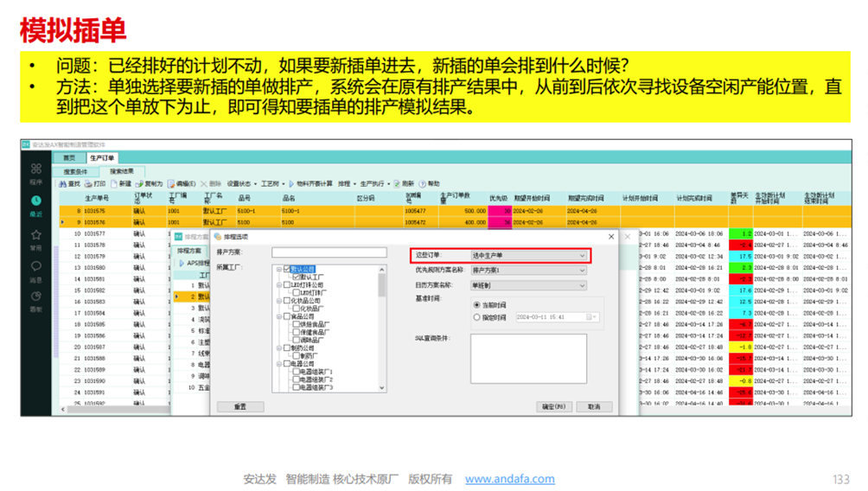This screenshot has width=868, height=491.
Task: Click the 取消 cancel button
Action: click(x=594, y=407)
